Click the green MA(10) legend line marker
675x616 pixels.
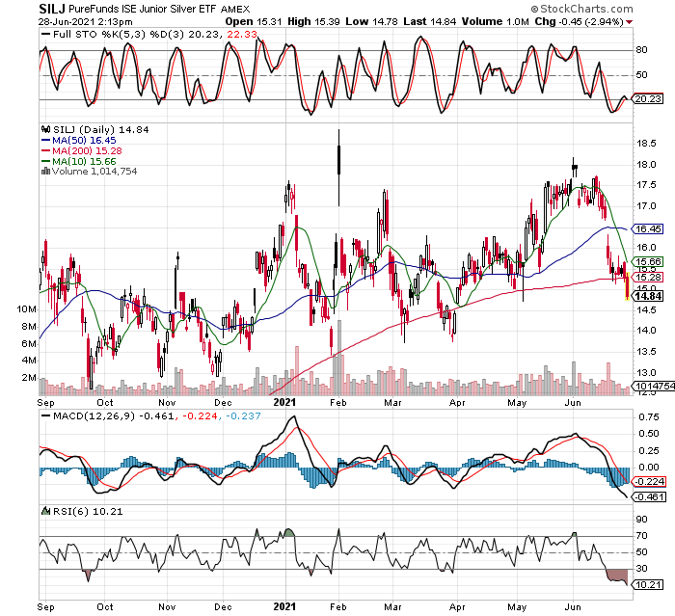coord(45,161)
